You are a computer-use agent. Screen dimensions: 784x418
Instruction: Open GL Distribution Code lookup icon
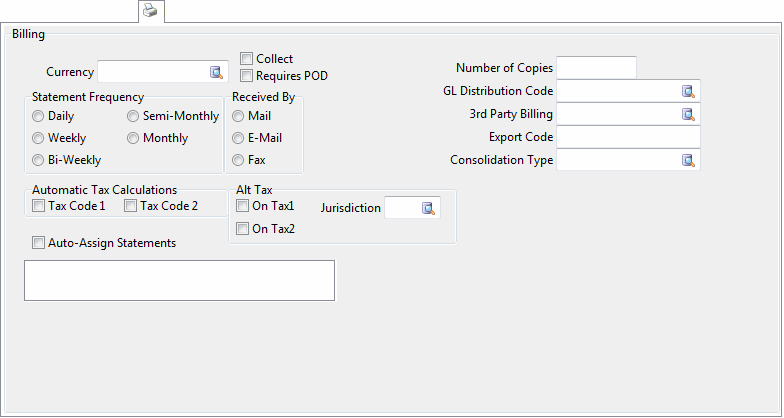(x=688, y=91)
